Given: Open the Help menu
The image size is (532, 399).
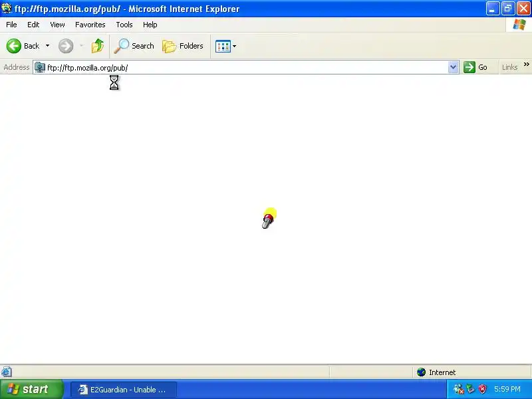Looking at the screenshot, I should pyautogui.click(x=150, y=25).
